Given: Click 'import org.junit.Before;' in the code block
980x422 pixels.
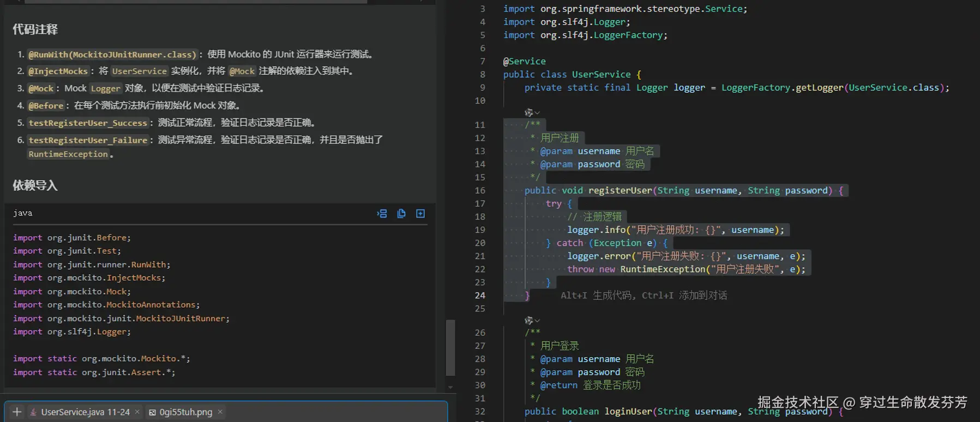Looking at the screenshot, I should [x=72, y=238].
